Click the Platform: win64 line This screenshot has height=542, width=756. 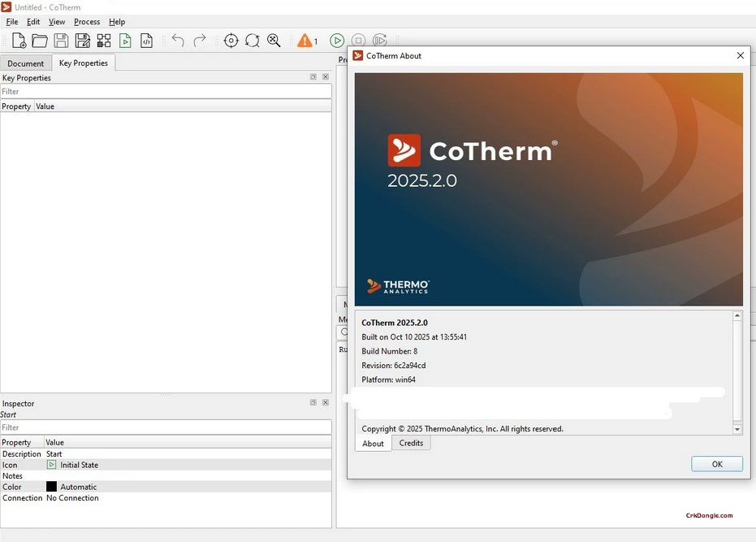(x=389, y=379)
